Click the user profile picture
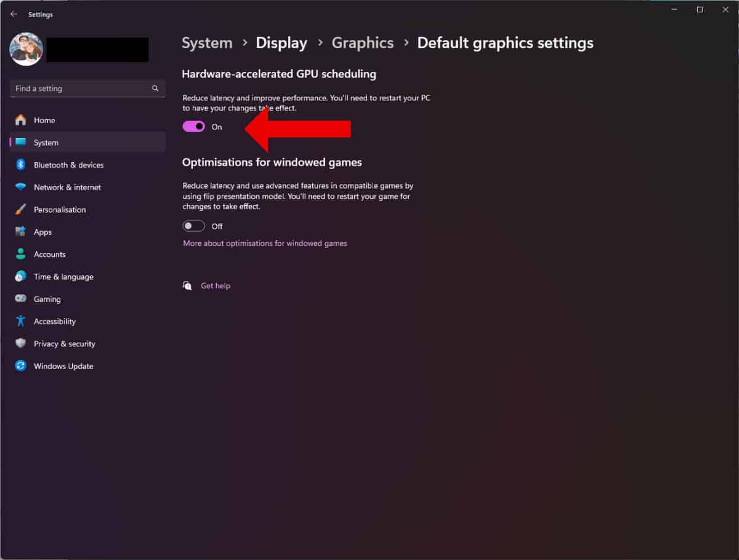Image resolution: width=739 pixels, height=560 pixels. click(26, 49)
